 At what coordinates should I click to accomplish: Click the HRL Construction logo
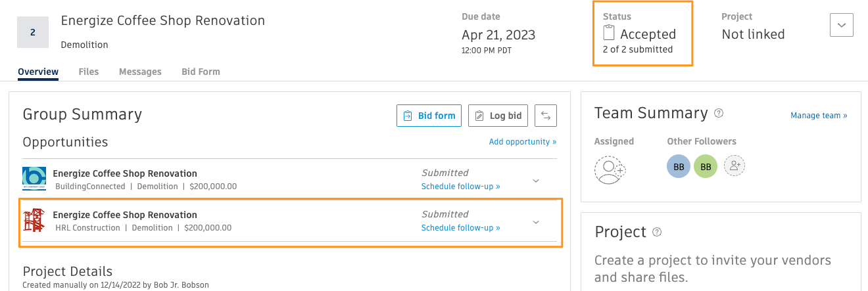tap(34, 221)
